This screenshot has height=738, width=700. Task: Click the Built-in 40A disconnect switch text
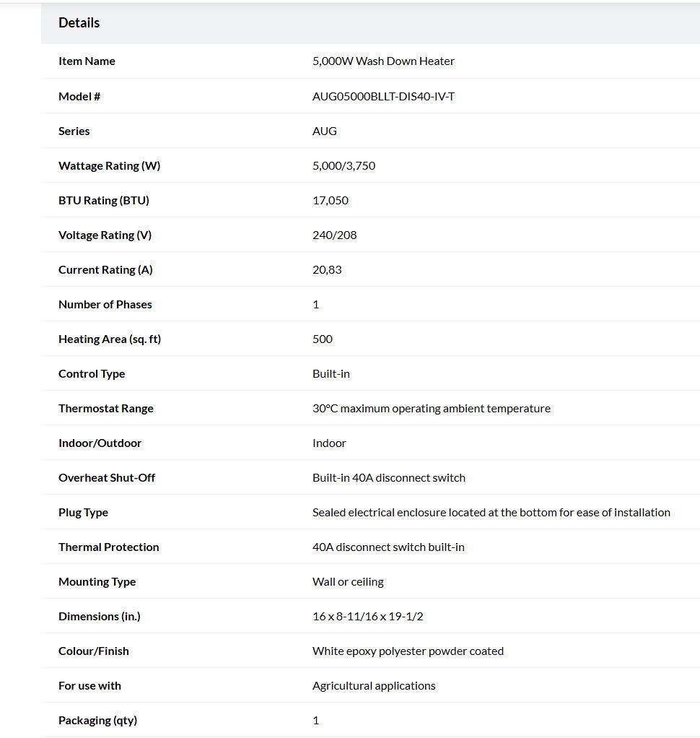click(388, 478)
